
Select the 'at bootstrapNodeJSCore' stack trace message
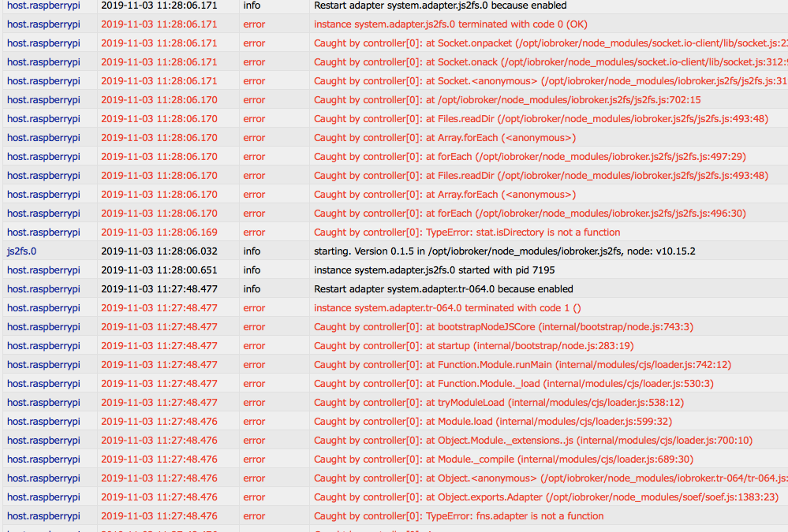(503, 327)
